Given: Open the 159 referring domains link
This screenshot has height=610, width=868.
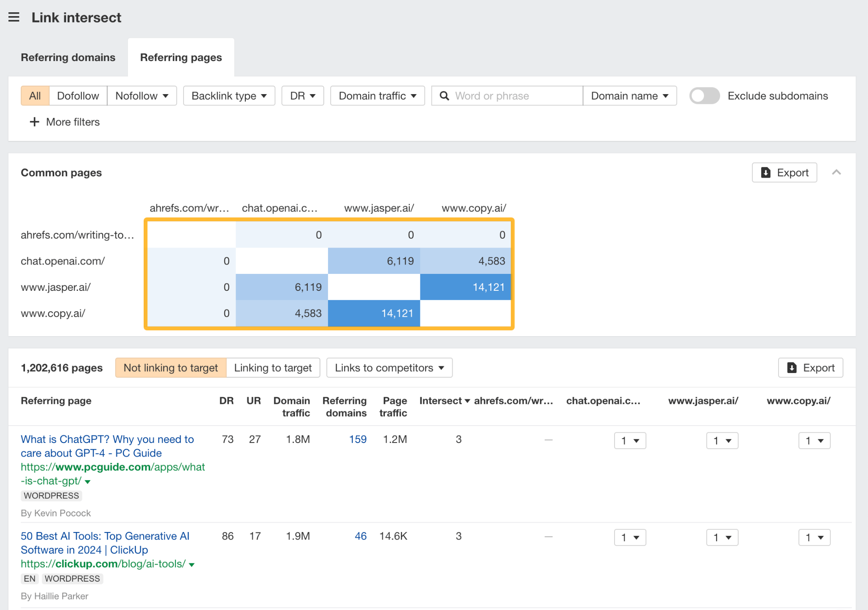Looking at the screenshot, I should (x=358, y=440).
